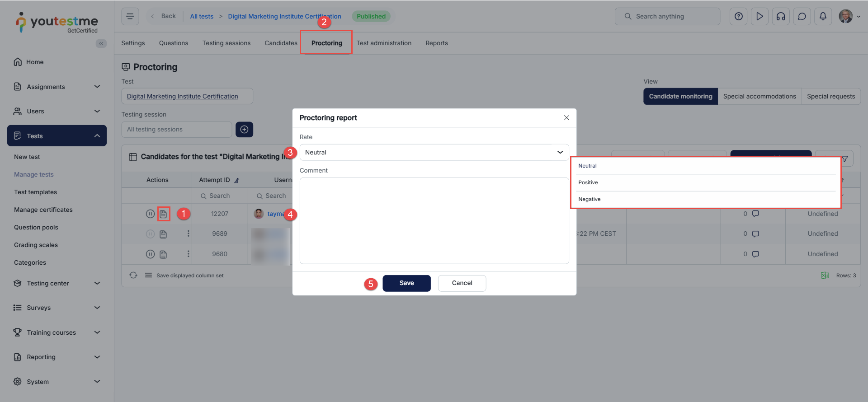Click the headset support icon

click(781, 16)
